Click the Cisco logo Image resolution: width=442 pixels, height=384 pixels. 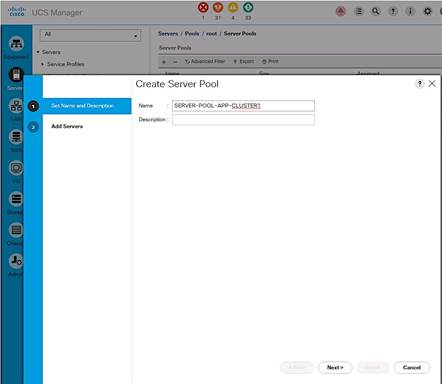pos(17,11)
